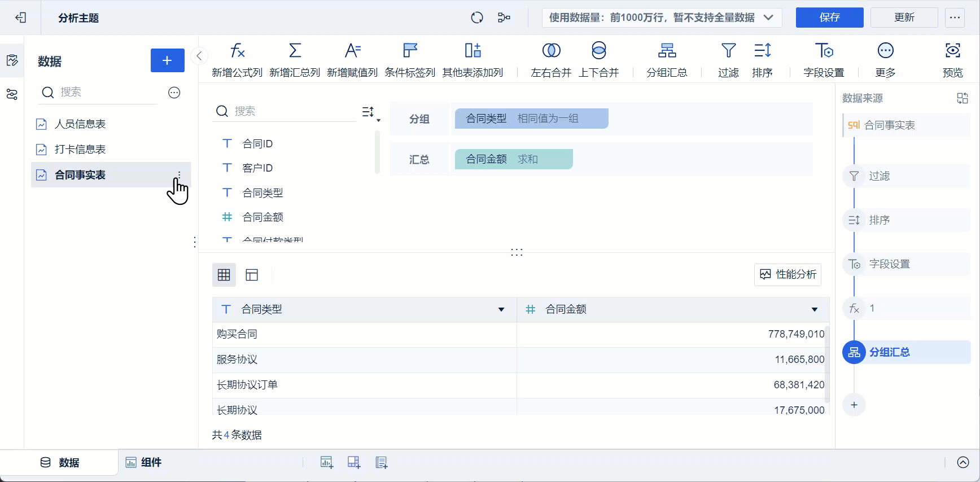Select the 排序 step in the flow
Image resolution: width=980 pixels, height=482 pixels.
(907, 220)
